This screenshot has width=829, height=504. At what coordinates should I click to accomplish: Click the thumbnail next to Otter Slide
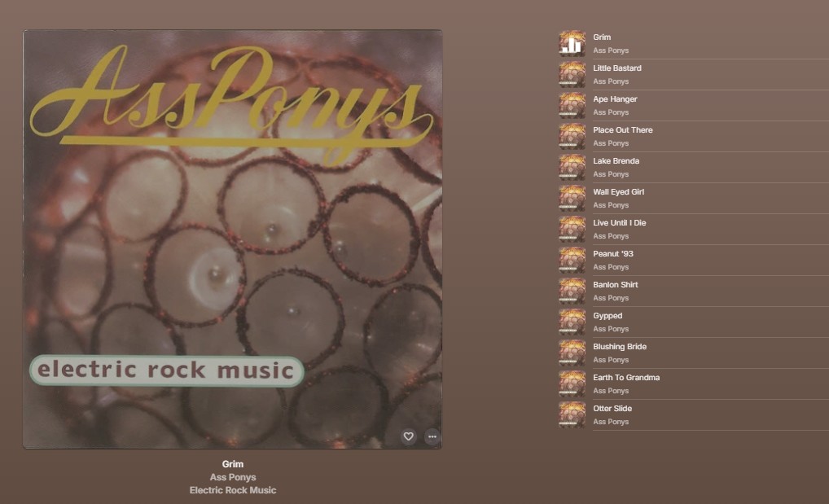(572, 415)
